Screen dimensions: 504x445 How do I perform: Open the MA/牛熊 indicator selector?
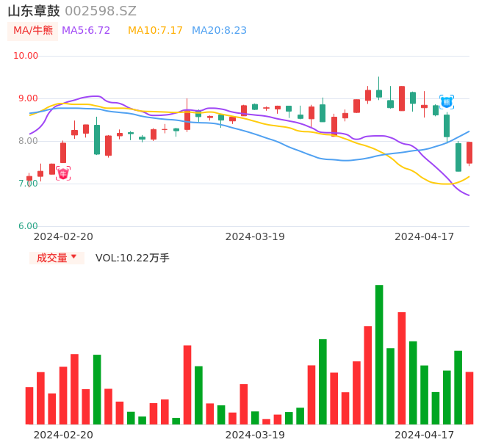click(x=33, y=31)
